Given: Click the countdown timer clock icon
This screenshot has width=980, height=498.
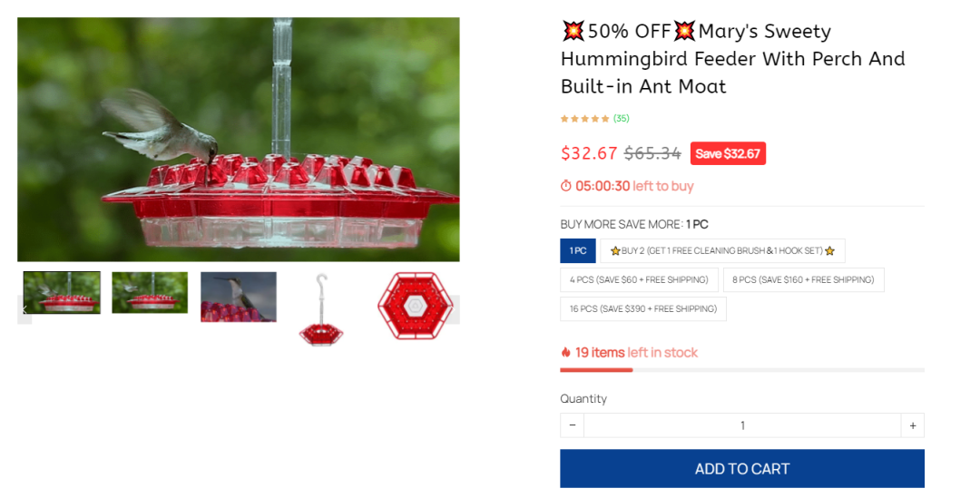Looking at the screenshot, I should pos(566,186).
